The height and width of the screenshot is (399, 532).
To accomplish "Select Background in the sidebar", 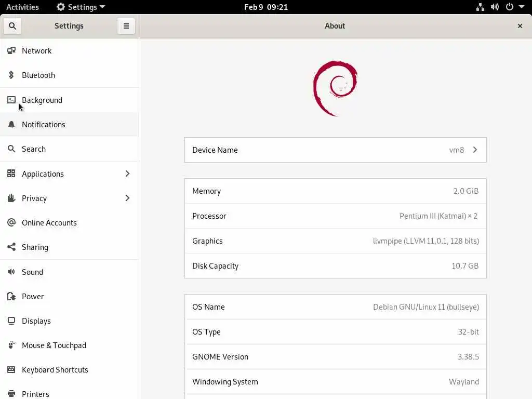I will tap(69, 100).
